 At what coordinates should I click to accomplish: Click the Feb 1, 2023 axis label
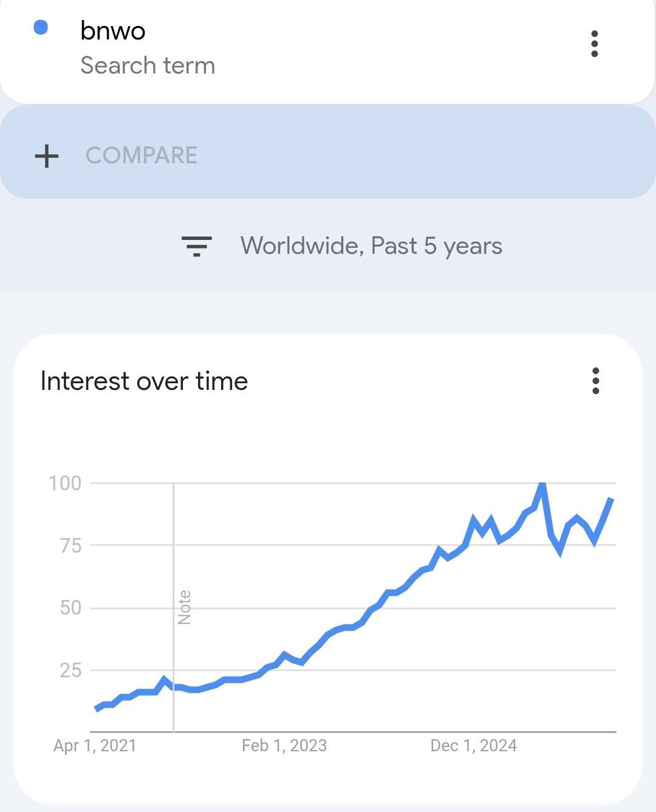(284, 745)
